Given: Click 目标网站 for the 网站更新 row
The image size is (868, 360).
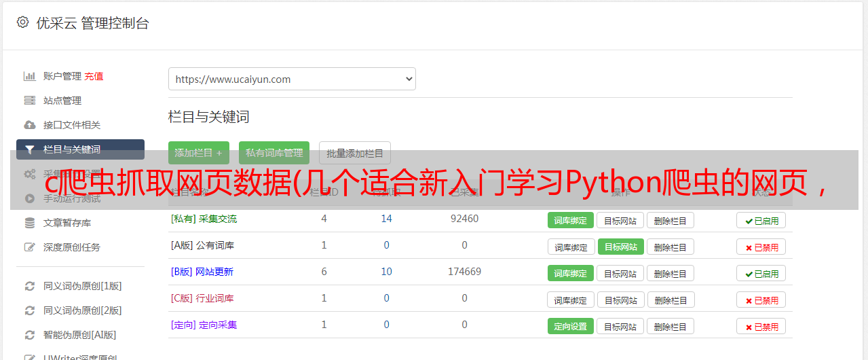Looking at the screenshot, I should click(620, 273).
